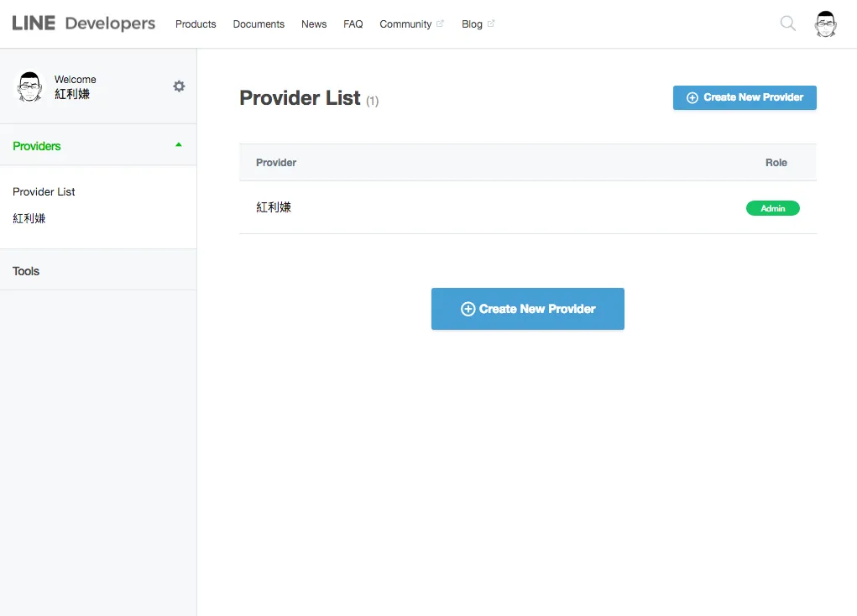
Task: Select Provider List in sidebar
Action: coord(44,191)
